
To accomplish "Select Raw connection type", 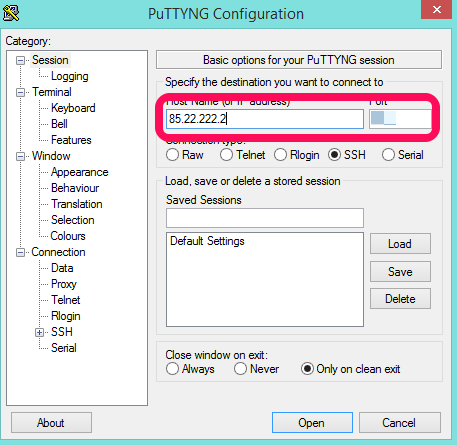I will click(172, 155).
